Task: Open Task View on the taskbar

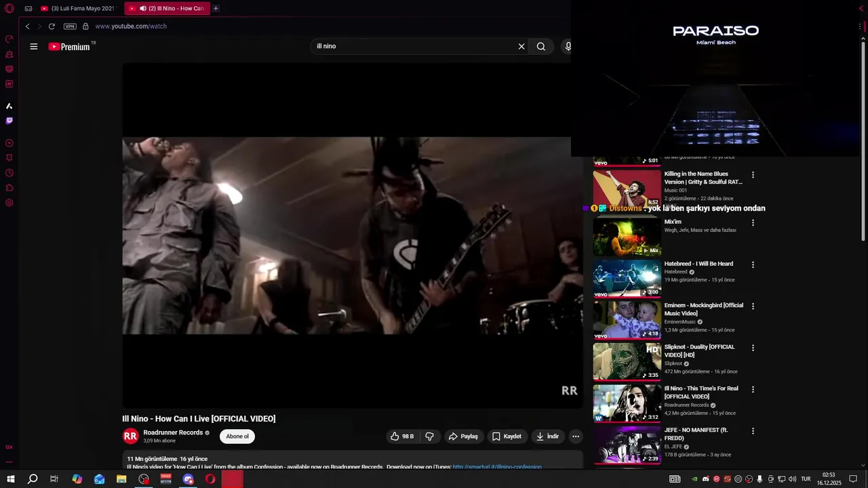Action: [54, 479]
